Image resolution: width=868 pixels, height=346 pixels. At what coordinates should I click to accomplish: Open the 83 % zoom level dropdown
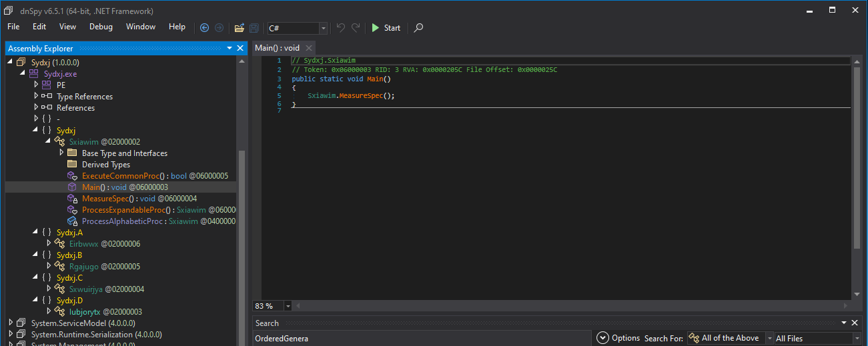pos(288,306)
